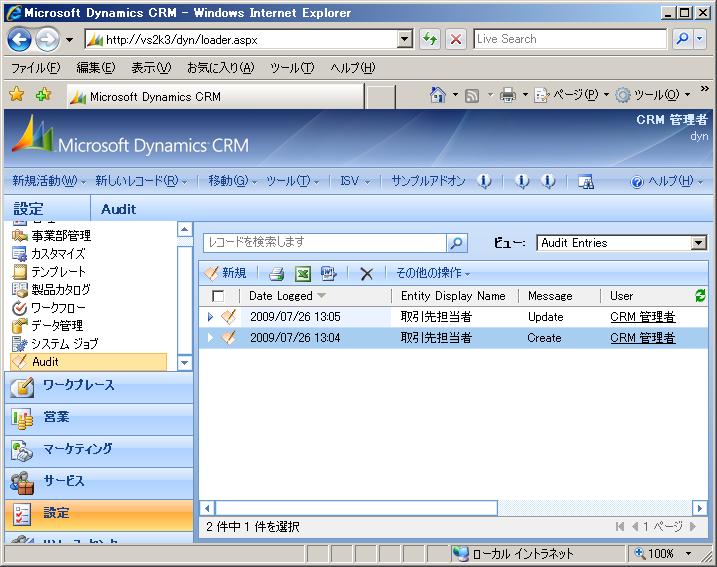The image size is (717, 567).
Task: Click the browser Forward arrow button
Action: click(48, 40)
